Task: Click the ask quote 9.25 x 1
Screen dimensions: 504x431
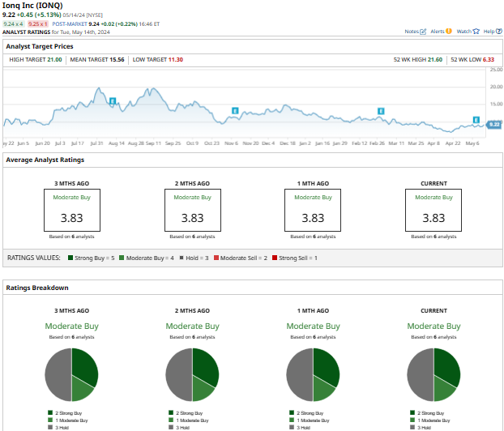Action: 37,23
